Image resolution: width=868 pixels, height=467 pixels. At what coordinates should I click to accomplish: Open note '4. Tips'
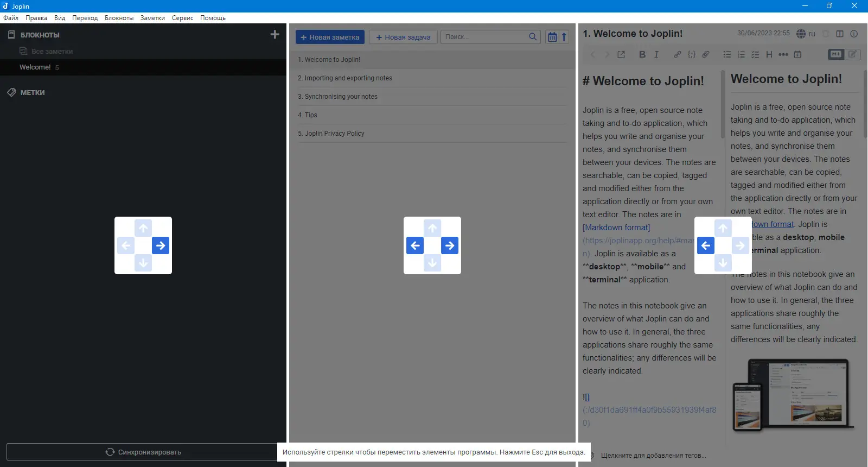click(x=432, y=115)
